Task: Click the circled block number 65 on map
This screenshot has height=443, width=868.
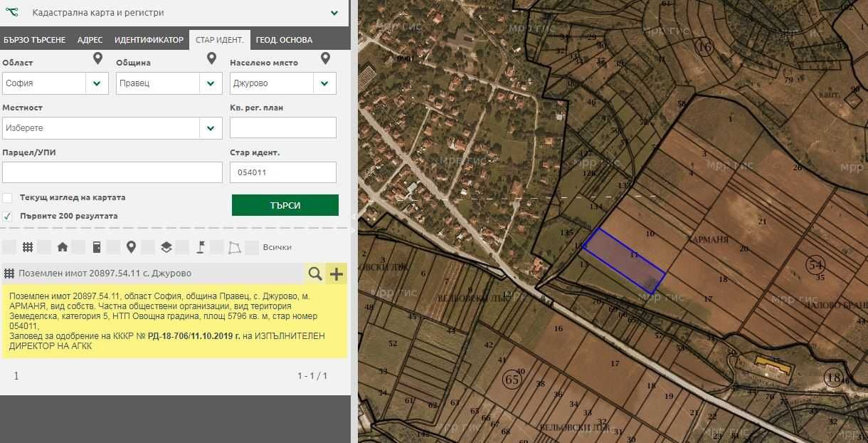Action: pos(512,378)
